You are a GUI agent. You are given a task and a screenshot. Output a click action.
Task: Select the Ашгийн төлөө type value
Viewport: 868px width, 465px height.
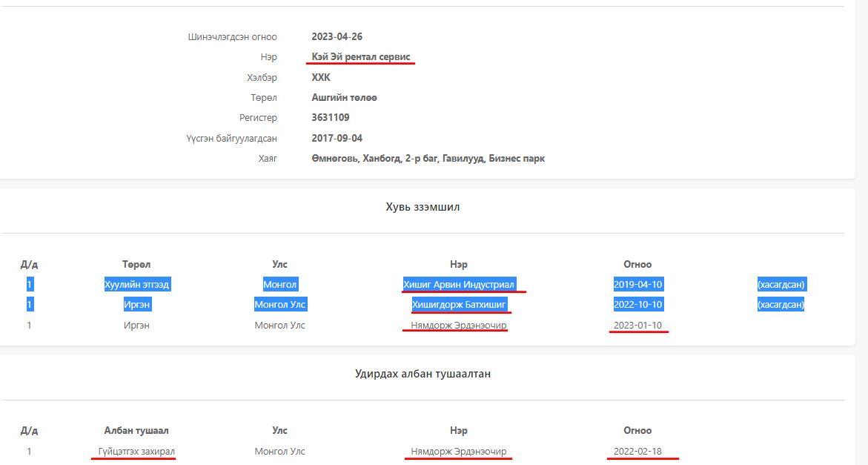click(345, 97)
